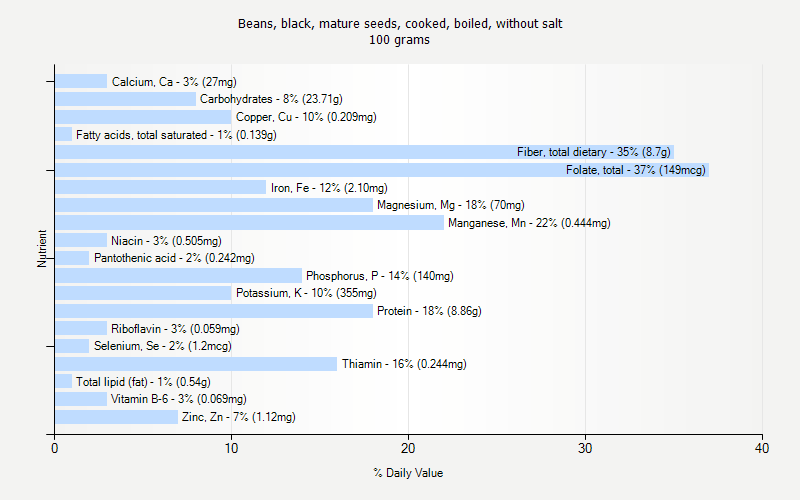800x500 pixels.
Task: Click the 'Nutrient' y-axis label
Action: (x=43, y=248)
